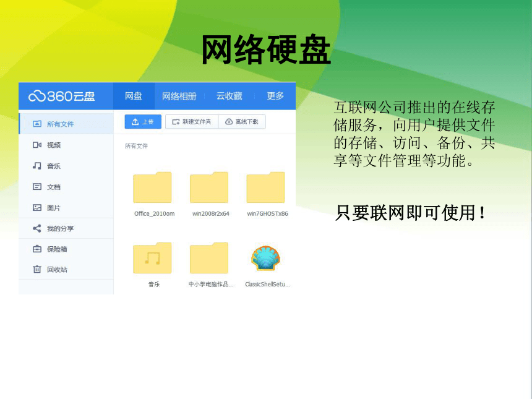Click the 上传 upload button

point(143,122)
